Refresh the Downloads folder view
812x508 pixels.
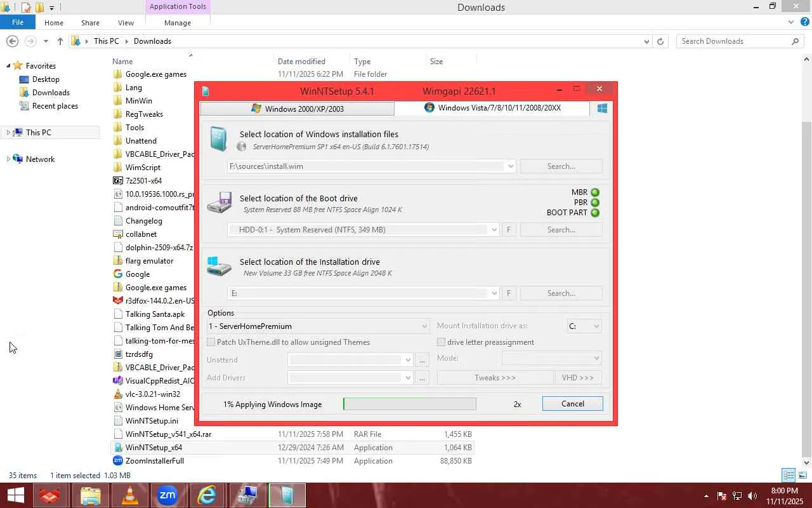[x=660, y=41]
